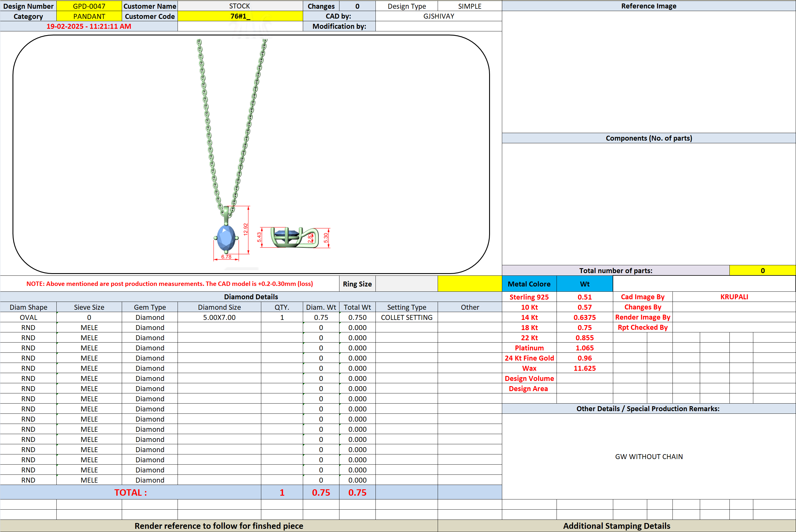The image size is (796, 532).
Task: Click the 18 Kt metal label
Action: pos(529,327)
